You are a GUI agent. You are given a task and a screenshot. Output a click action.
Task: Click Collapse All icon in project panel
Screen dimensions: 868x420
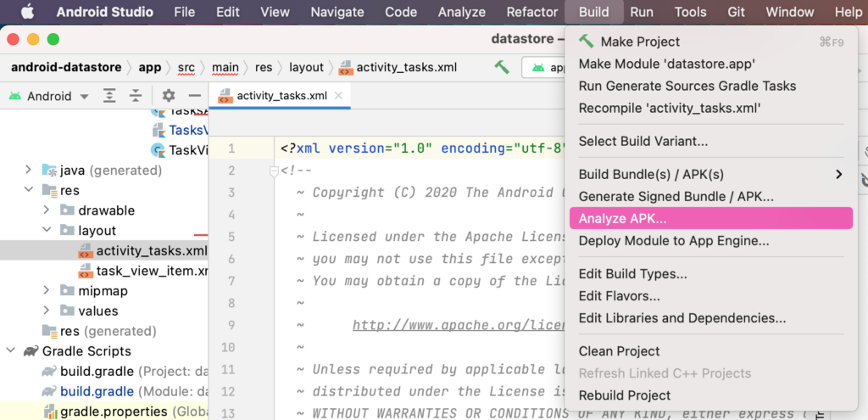point(136,97)
